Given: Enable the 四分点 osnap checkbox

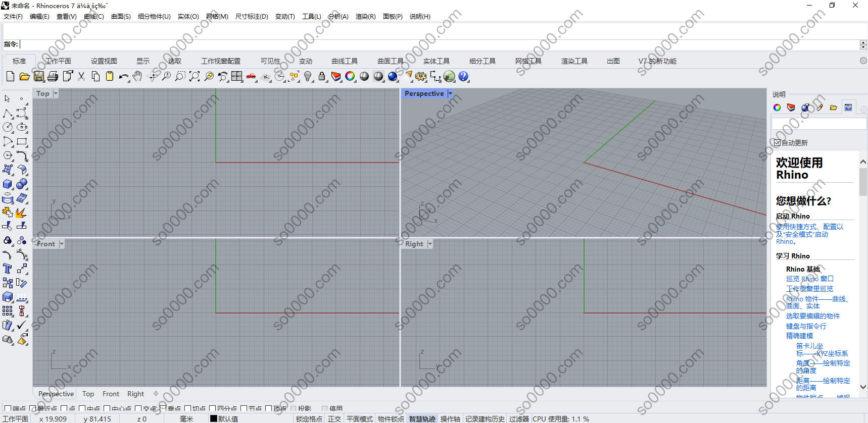Looking at the screenshot, I should click(212, 408).
